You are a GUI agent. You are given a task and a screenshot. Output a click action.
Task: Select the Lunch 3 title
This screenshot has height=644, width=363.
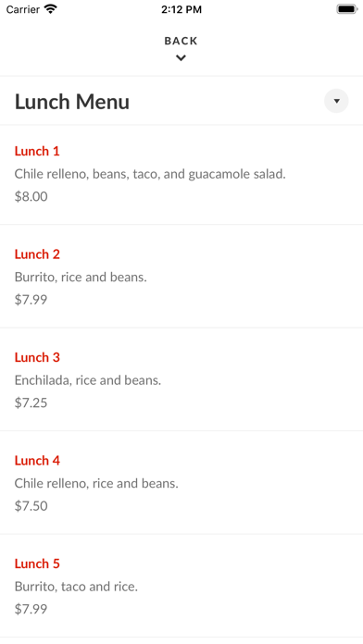37,357
